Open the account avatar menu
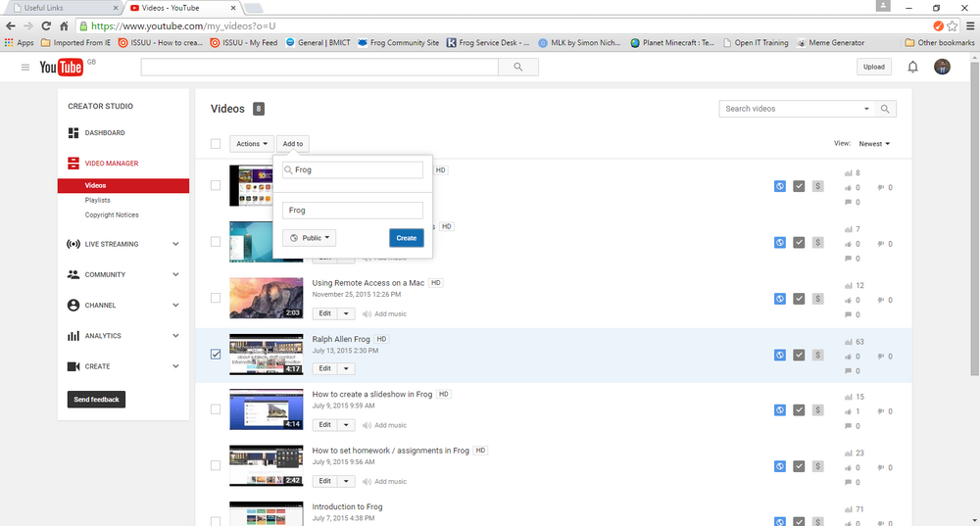This screenshot has width=980, height=526. tap(942, 67)
